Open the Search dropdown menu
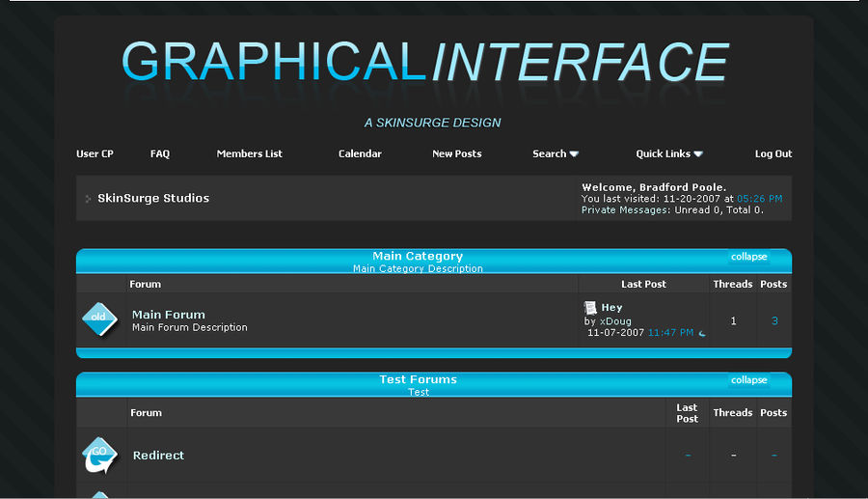 (x=556, y=154)
